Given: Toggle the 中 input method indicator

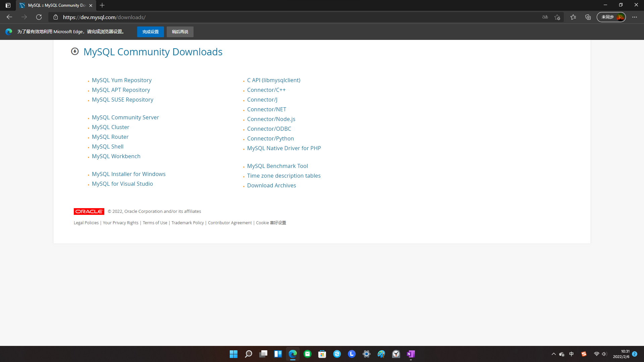Looking at the screenshot, I should pyautogui.click(x=572, y=354).
